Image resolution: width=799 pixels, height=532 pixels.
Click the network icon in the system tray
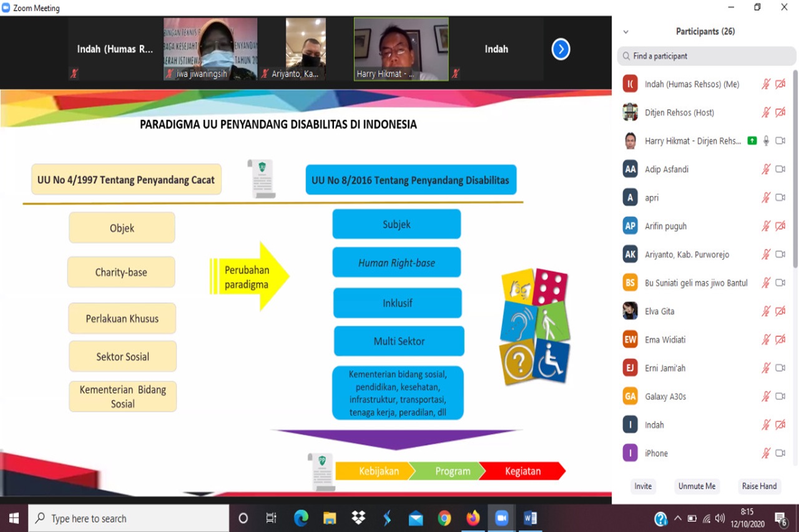(x=706, y=518)
